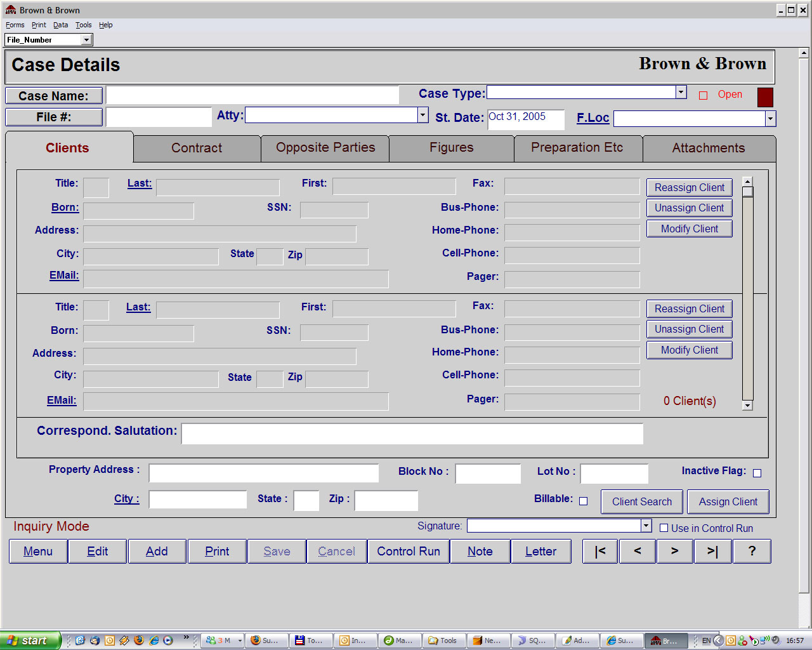Click the Assign Client button
The width and height of the screenshot is (812, 650).
click(728, 501)
